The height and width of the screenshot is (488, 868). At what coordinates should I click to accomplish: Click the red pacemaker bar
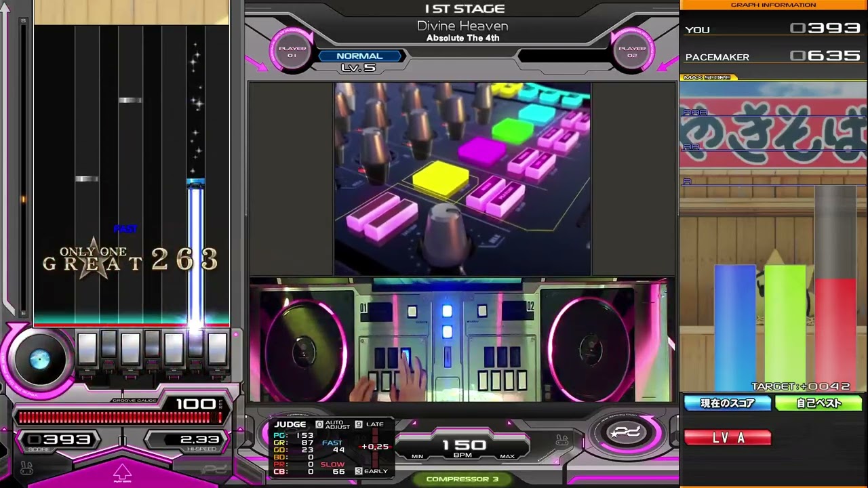coord(835,335)
